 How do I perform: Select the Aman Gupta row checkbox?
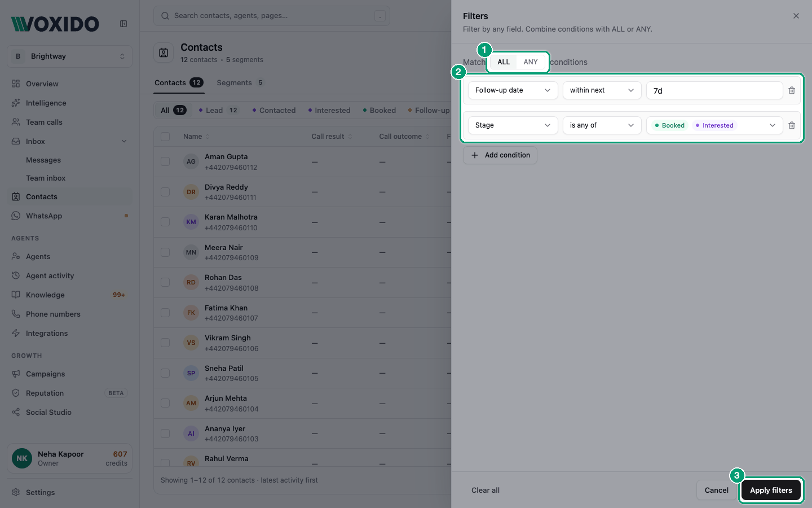[165, 161]
